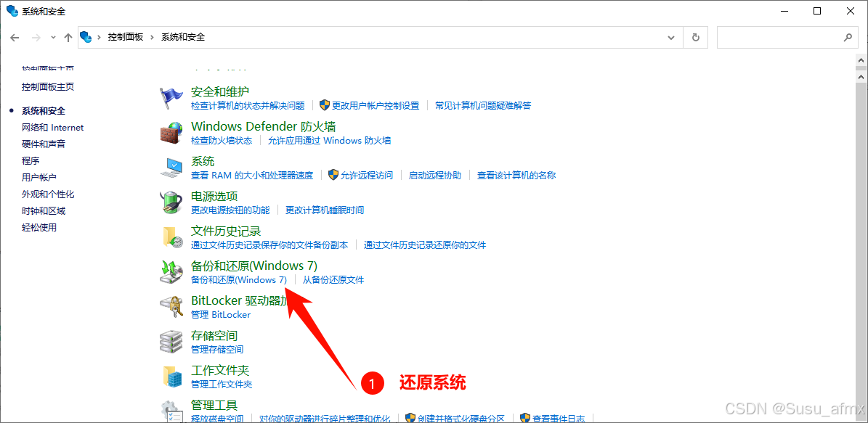
Task: Expand the address bar history dropdown
Action: coord(671,38)
